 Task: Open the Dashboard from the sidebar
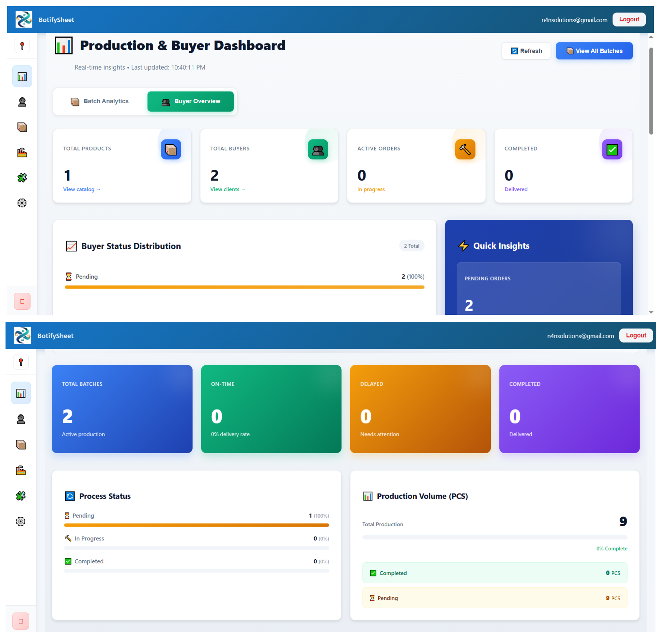point(22,76)
